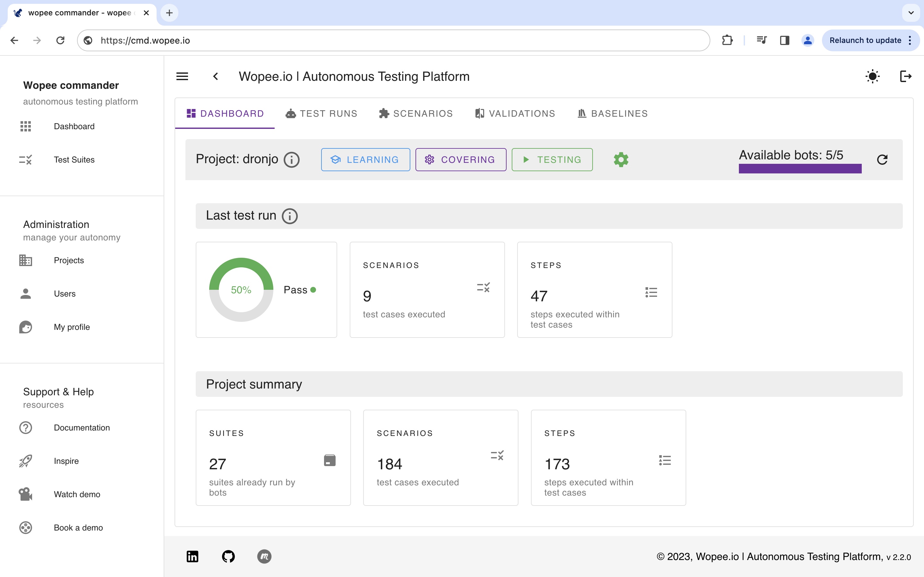
Task: Expand the Chrome tab search dropdown
Action: click(911, 13)
